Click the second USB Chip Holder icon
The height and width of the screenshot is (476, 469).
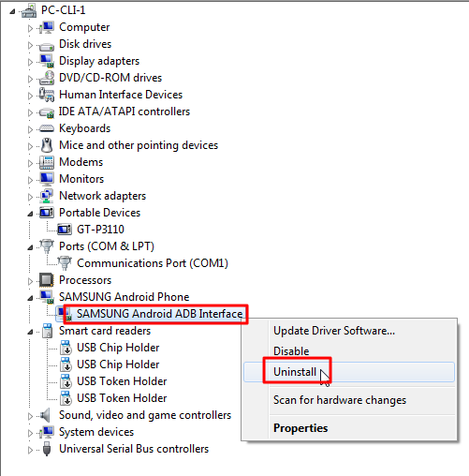coord(66,364)
